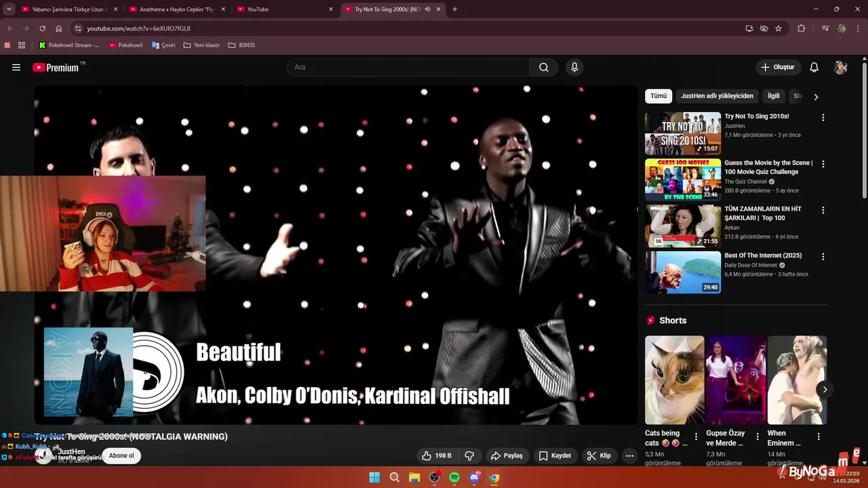Select the İlgili filter chip
This screenshot has width=868, height=488.
(x=774, y=96)
